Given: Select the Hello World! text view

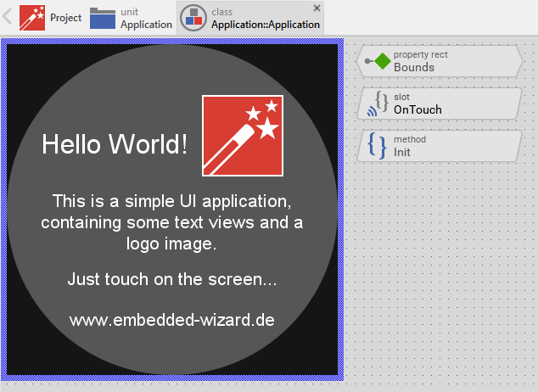Looking at the screenshot, I should pos(115,145).
